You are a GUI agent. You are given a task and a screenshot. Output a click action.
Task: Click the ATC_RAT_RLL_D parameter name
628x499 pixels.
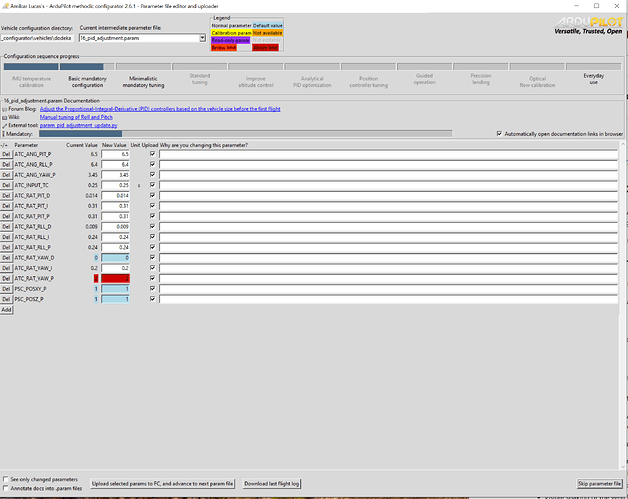point(33,227)
